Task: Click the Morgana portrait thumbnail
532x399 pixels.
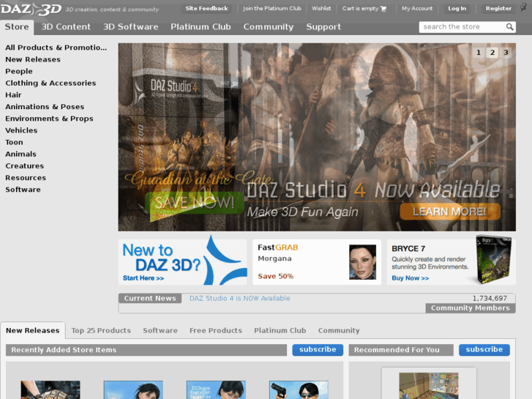Action: [362, 262]
